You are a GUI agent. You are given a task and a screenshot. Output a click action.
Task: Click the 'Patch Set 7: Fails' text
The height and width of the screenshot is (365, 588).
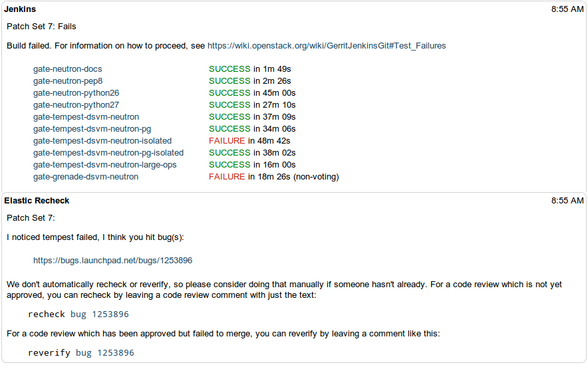pyautogui.click(x=41, y=27)
